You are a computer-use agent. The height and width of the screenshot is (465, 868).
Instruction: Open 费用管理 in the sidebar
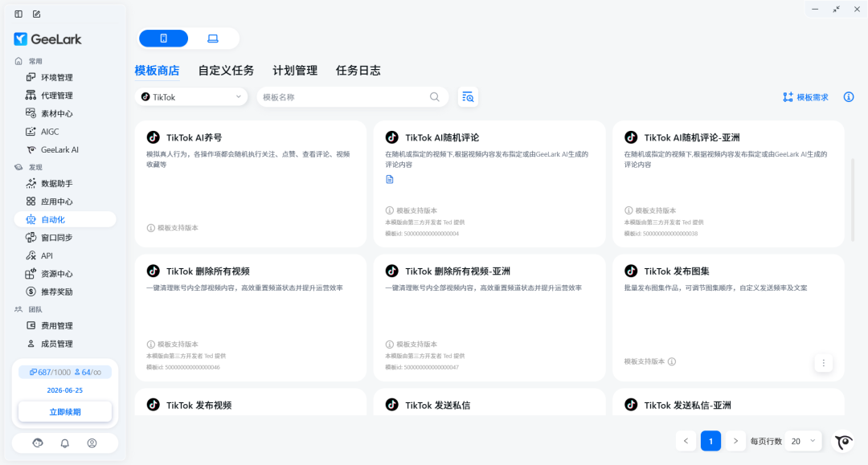pyautogui.click(x=65, y=326)
